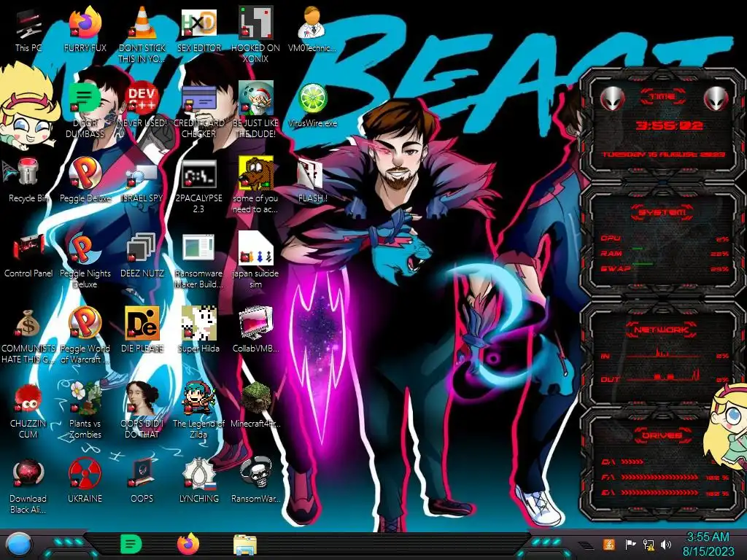Click the SYSTEM widget header
This screenshot has height=560, width=747.
pos(661,212)
